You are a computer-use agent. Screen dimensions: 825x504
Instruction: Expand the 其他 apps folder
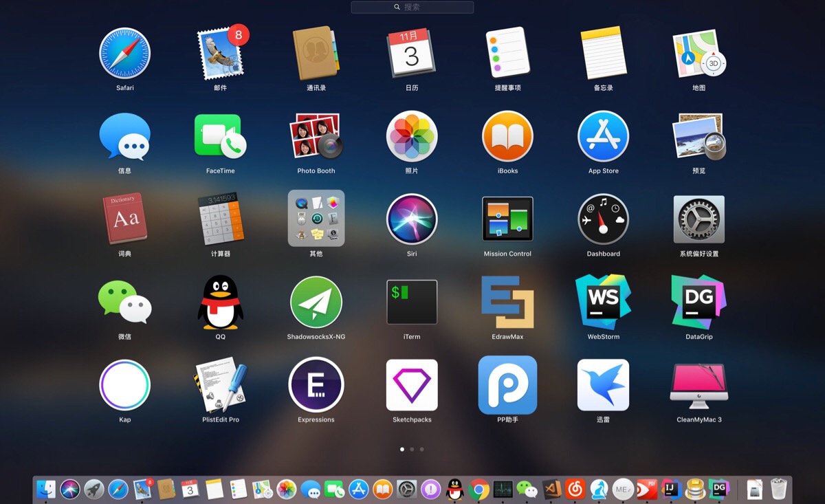pyautogui.click(x=316, y=219)
